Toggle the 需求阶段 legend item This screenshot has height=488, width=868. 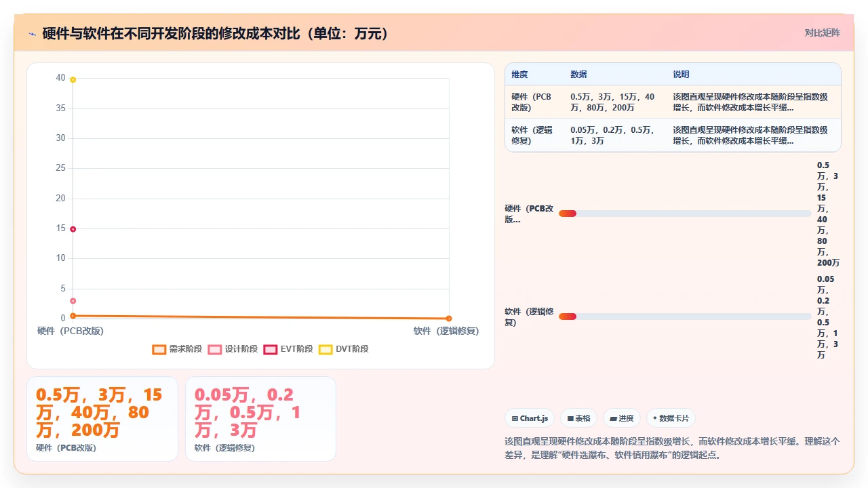click(x=178, y=349)
